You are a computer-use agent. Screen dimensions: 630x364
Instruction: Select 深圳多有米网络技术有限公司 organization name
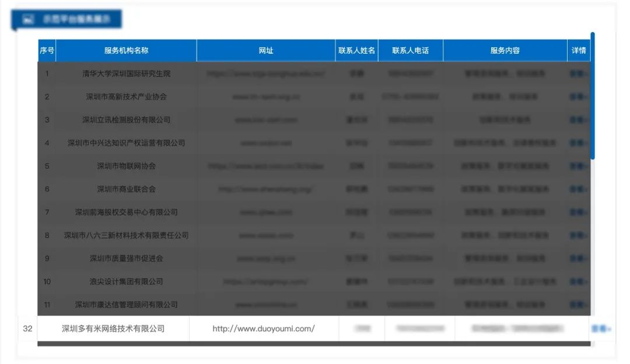pyautogui.click(x=113, y=329)
